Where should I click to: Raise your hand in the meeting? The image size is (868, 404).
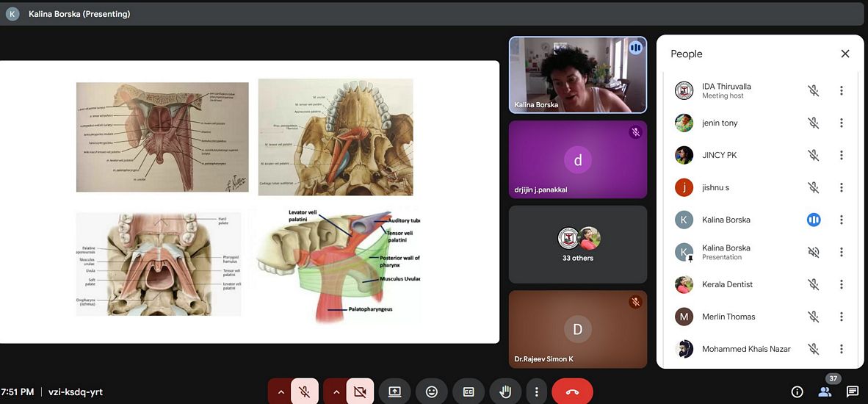(505, 392)
